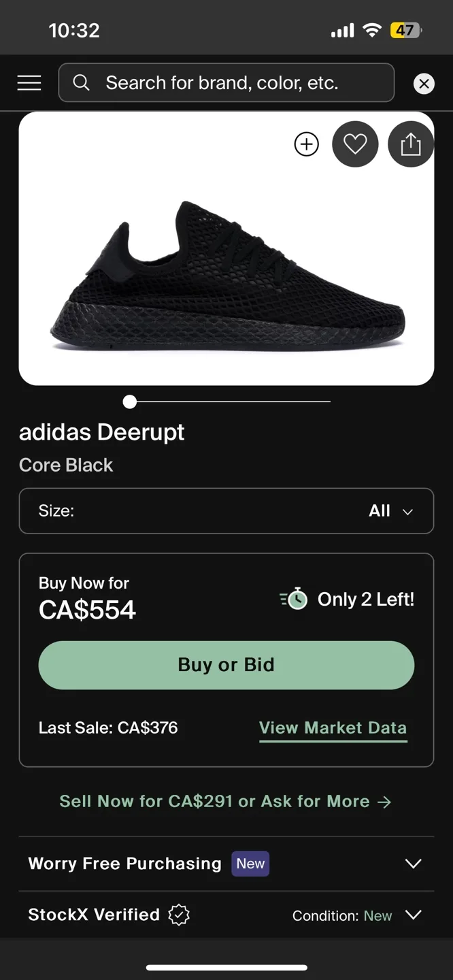Expand the Worry Free Purchasing section

(x=414, y=863)
